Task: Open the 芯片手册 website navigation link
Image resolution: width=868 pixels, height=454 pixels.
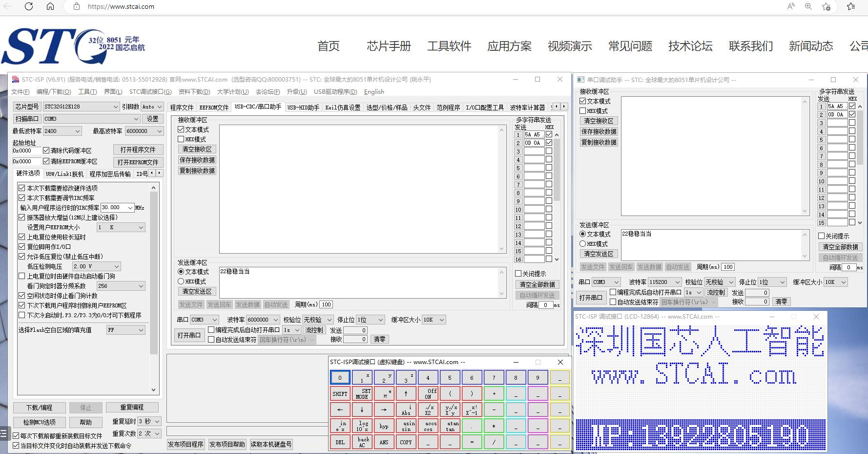Action: click(389, 46)
